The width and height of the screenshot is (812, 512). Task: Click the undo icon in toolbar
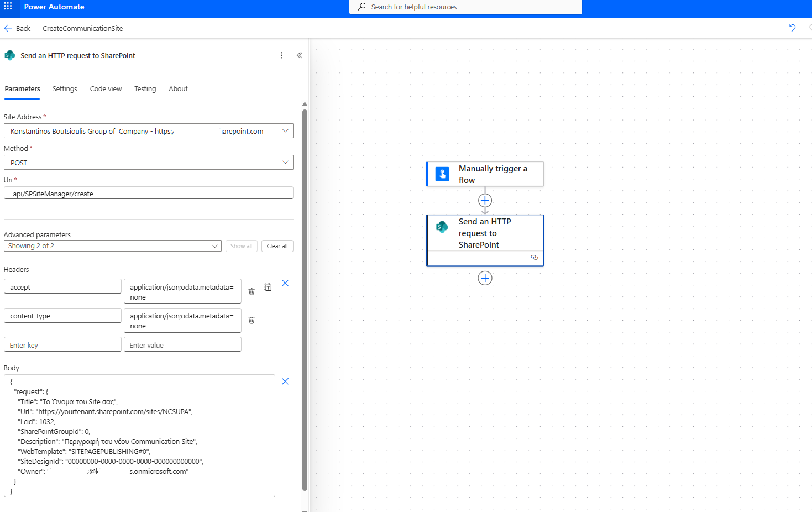click(792, 28)
